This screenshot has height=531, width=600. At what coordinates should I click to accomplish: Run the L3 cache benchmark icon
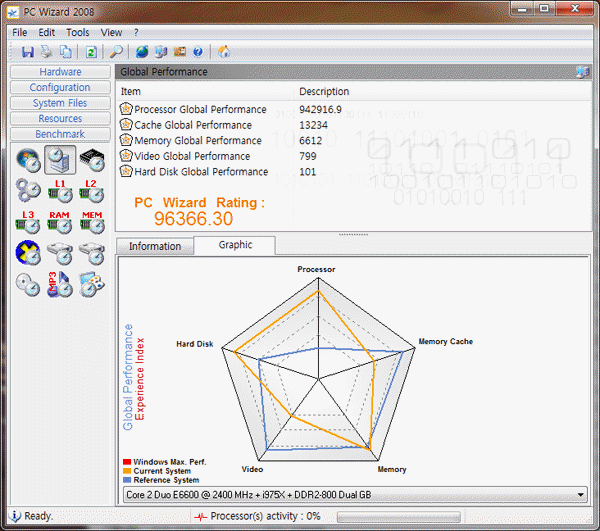tap(28, 222)
